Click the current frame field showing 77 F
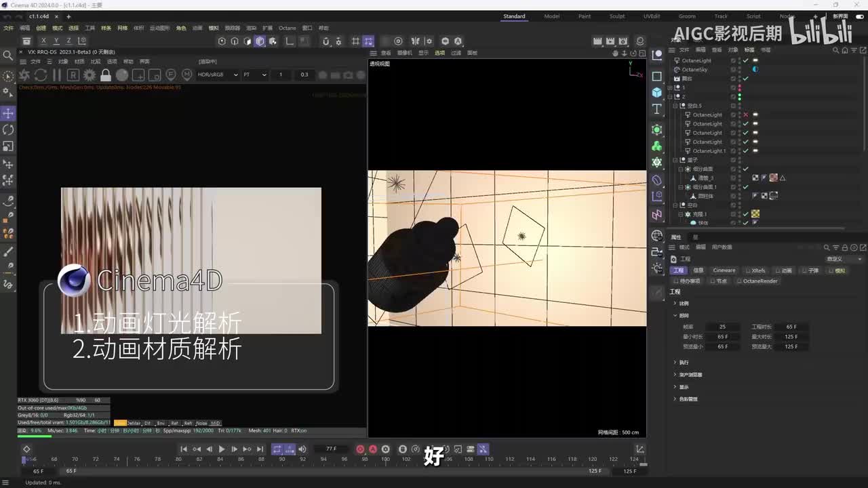The width and height of the screenshot is (868, 488). 331,449
